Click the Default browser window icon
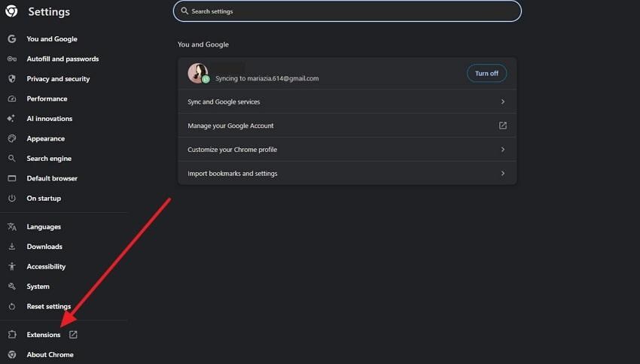The height and width of the screenshot is (364, 640). 12,178
